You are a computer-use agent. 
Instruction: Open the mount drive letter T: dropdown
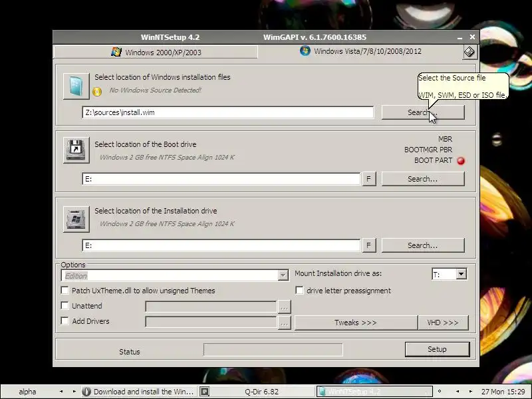pos(461,274)
